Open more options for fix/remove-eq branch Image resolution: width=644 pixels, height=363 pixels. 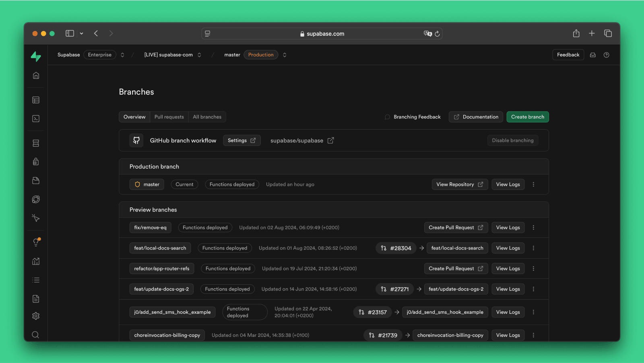tap(534, 228)
